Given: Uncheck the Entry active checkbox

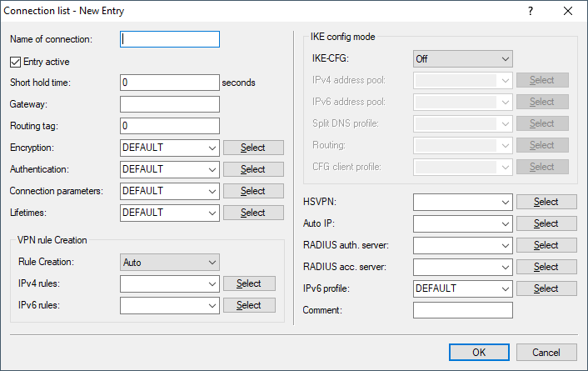Looking at the screenshot, I should point(15,62).
